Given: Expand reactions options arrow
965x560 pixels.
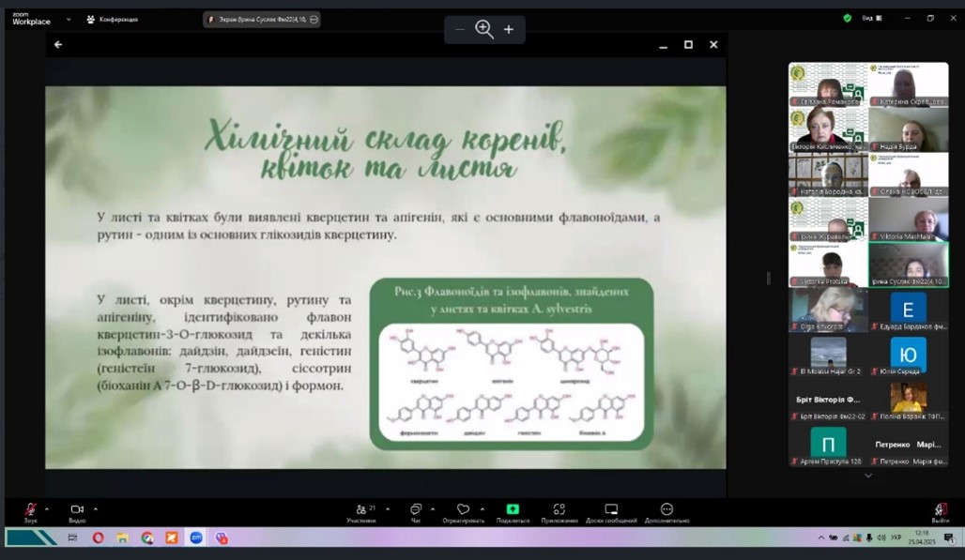Looking at the screenshot, I should (482, 509).
